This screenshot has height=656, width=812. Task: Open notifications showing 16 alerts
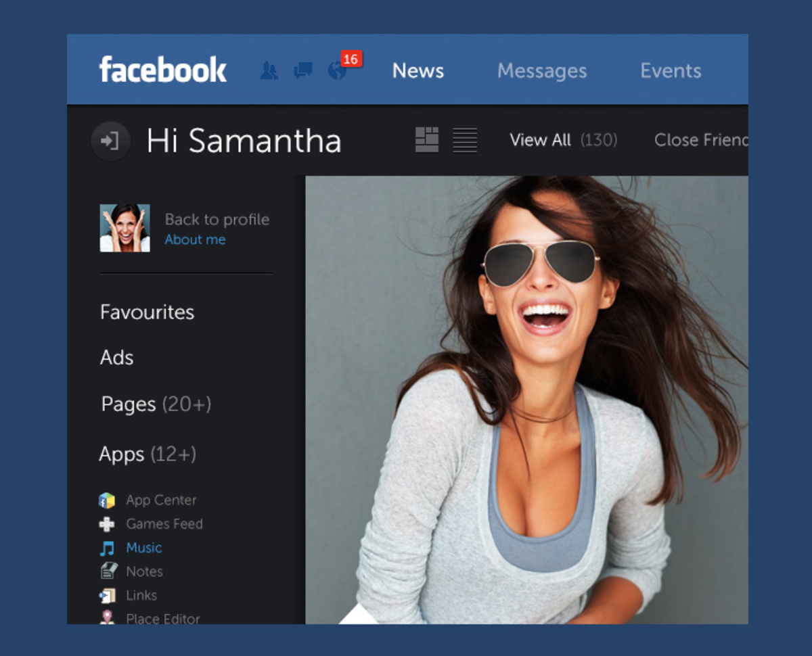(x=338, y=70)
